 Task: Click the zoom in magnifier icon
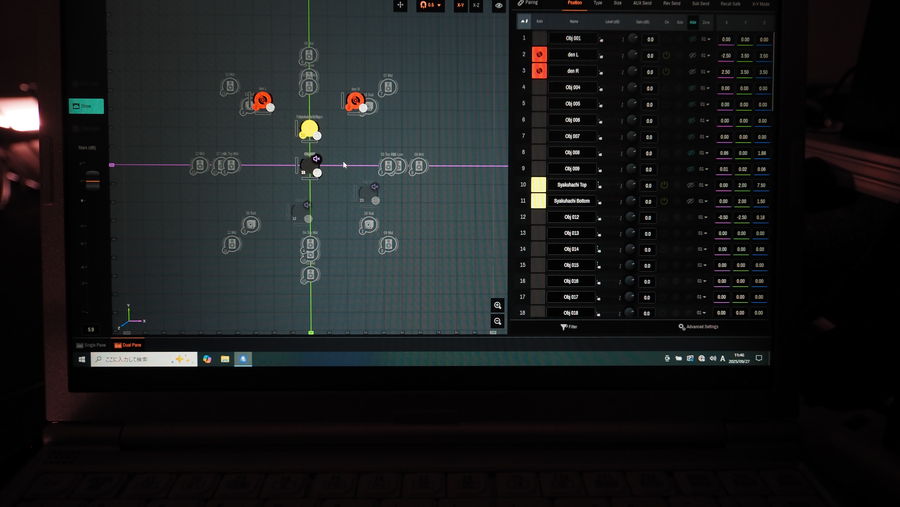497,305
